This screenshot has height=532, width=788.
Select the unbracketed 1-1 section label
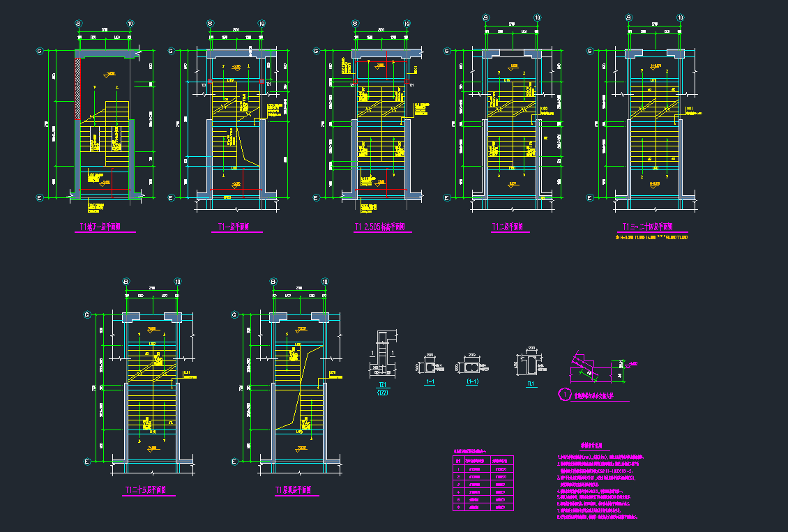click(x=430, y=382)
